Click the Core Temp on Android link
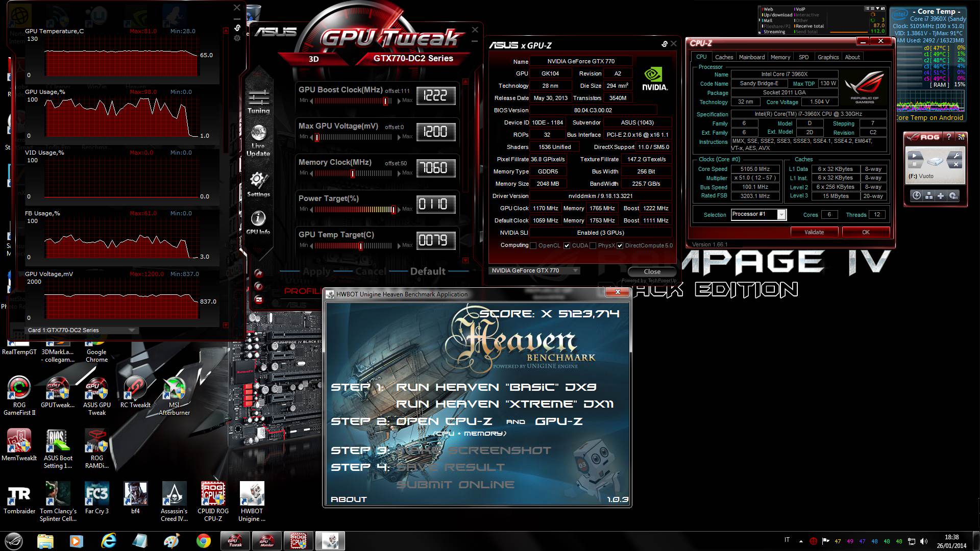 pos(929,118)
